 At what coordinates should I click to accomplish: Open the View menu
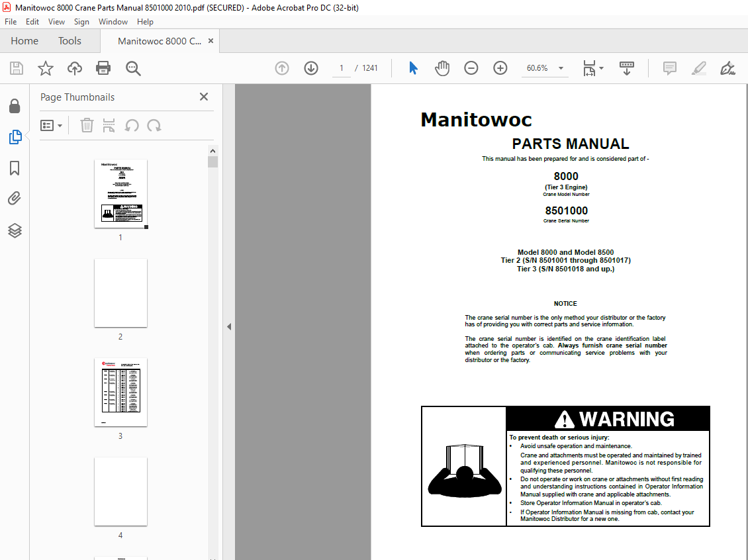[x=56, y=21]
